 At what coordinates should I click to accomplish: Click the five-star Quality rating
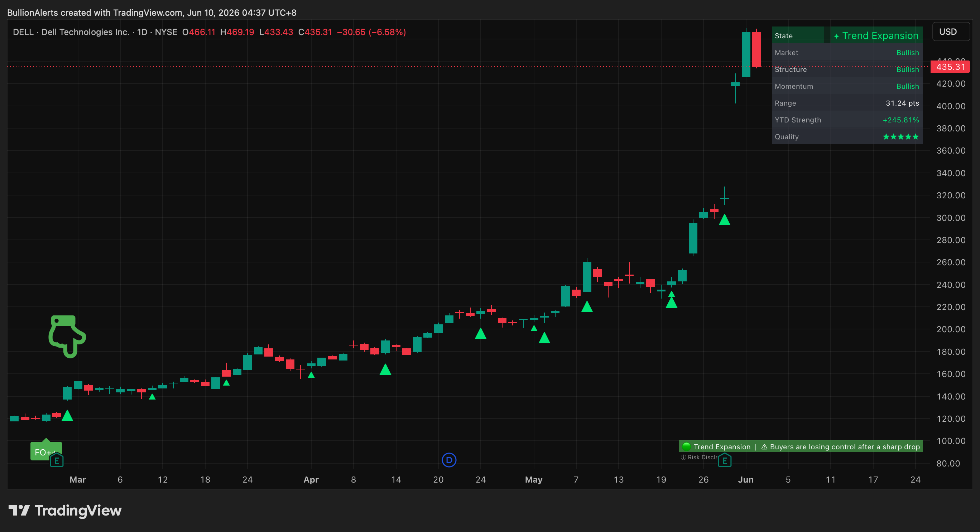pyautogui.click(x=900, y=137)
